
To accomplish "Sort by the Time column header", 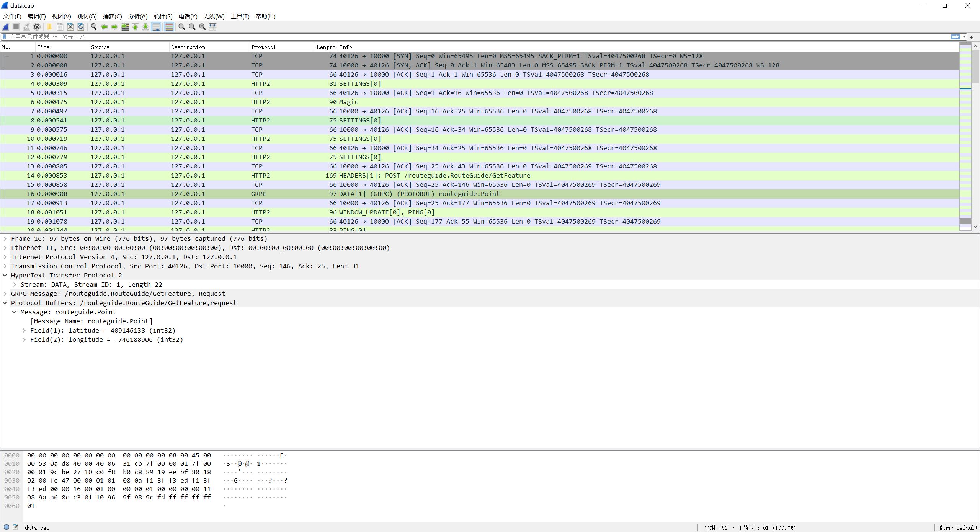I will [62, 47].
